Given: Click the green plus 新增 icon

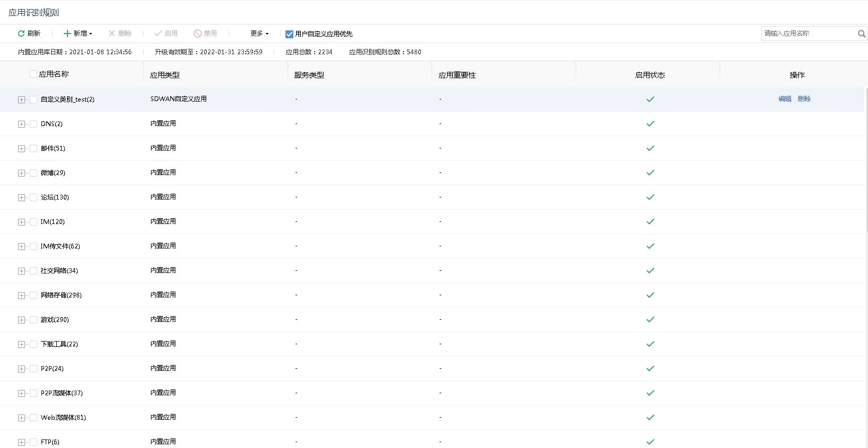Looking at the screenshot, I should coord(67,34).
